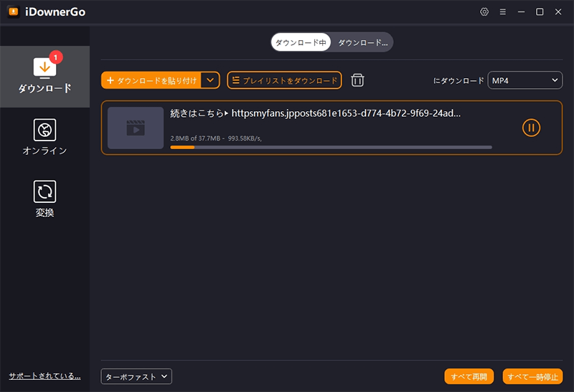Open the hamburger menu in title bar
Viewport: 574px width, 392px height.
point(503,12)
